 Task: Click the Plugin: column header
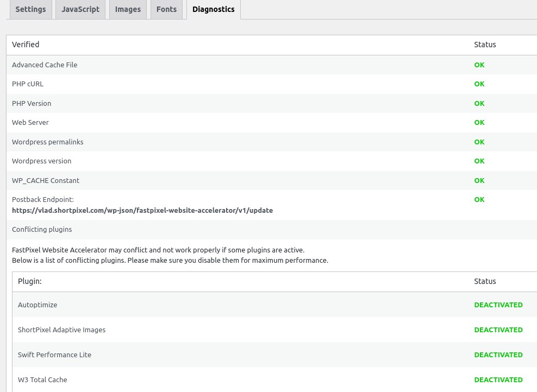[x=30, y=281]
